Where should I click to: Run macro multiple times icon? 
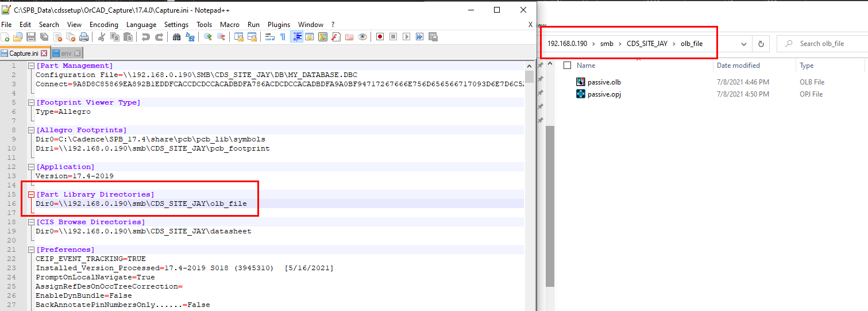pyautogui.click(x=419, y=37)
